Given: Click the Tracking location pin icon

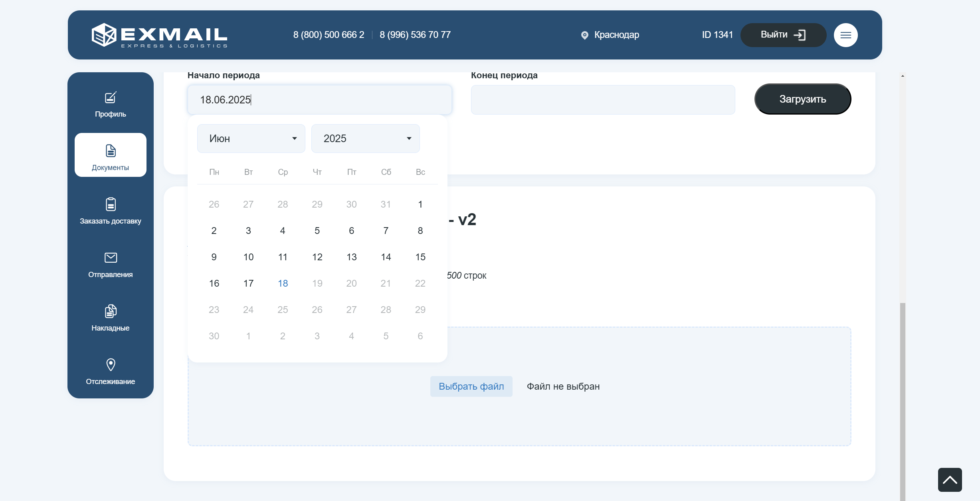Looking at the screenshot, I should (111, 365).
